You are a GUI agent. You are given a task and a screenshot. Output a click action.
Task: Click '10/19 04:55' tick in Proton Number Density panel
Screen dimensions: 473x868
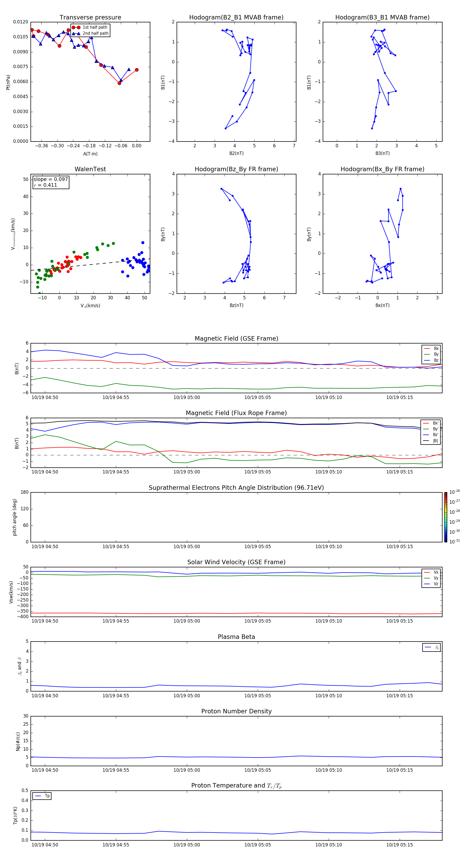click(115, 770)
